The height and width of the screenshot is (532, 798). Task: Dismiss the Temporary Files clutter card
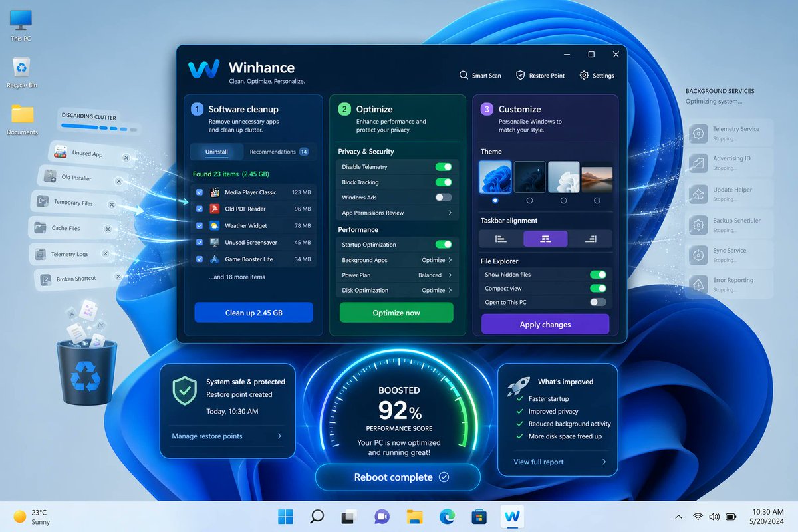pos(111,205)
